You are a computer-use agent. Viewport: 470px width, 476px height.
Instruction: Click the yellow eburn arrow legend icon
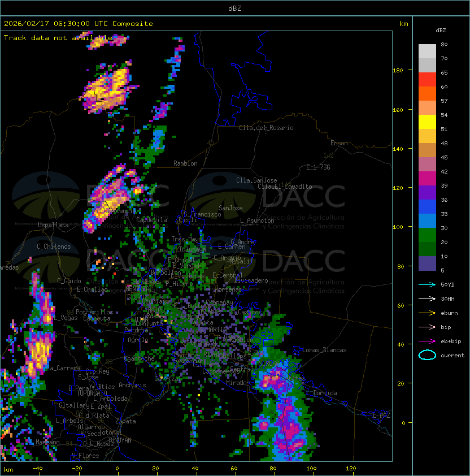(x=427, y=313)
